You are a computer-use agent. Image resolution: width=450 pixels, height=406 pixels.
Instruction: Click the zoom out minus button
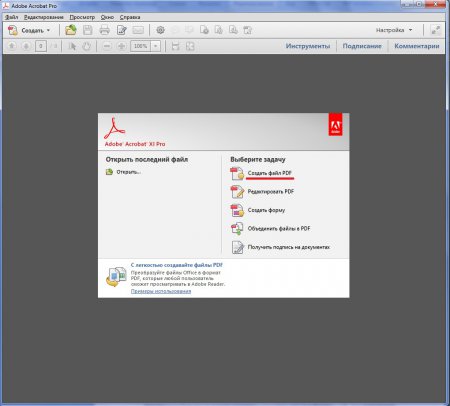(107, 46)
